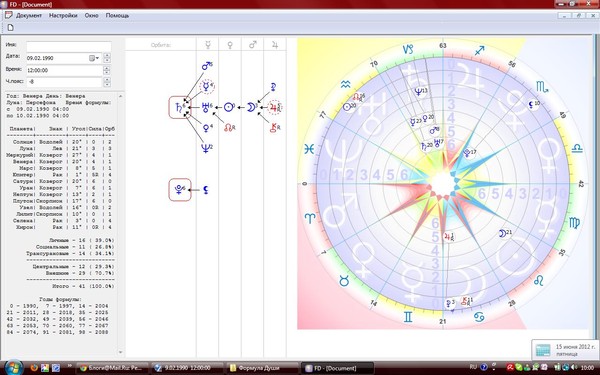The width and height of the screenshot is (600, 375).
Task: Click the Mars orbit column header symbol
Action: [x=253, y=45]
